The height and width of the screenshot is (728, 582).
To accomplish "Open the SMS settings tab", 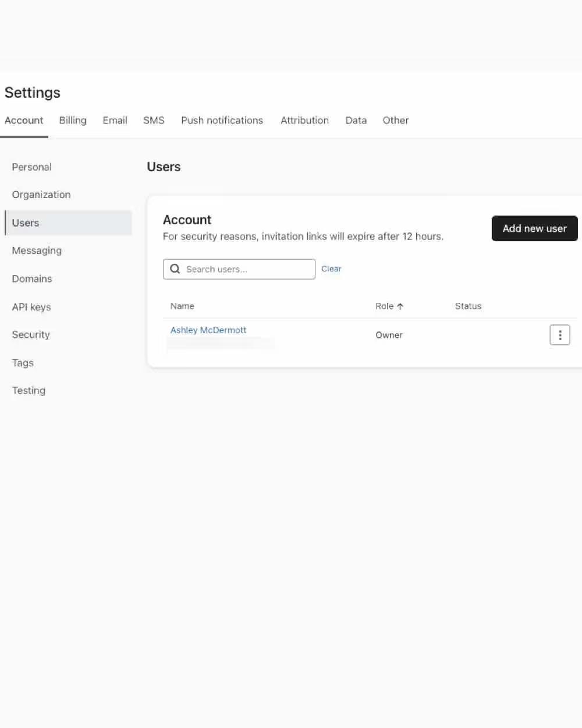I will [x=153, y=121].
